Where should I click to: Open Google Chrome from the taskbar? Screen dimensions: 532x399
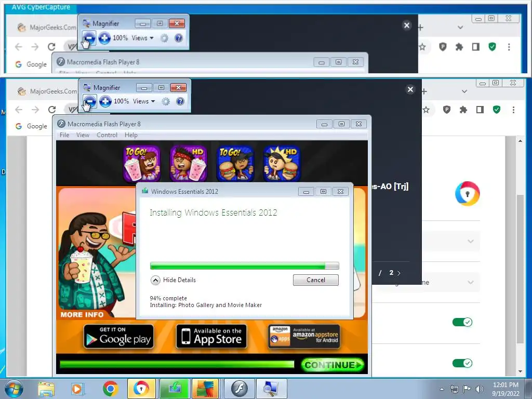coord(110,389)
